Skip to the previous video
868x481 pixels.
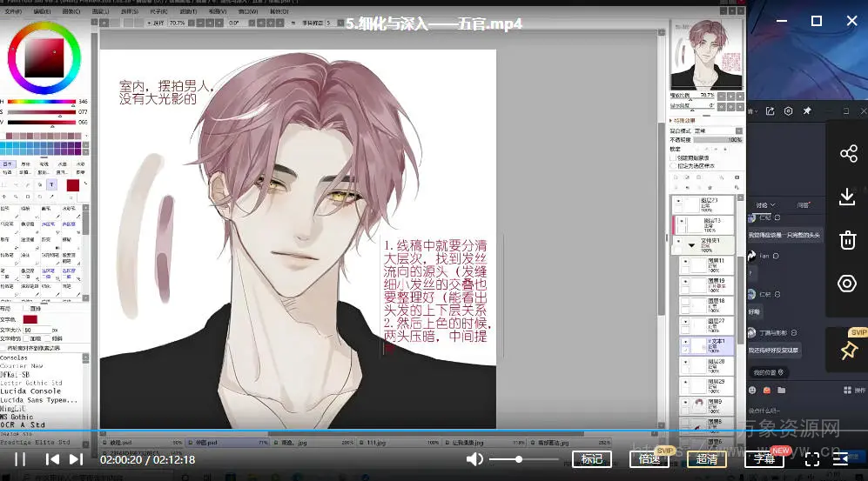click(52, 459)
